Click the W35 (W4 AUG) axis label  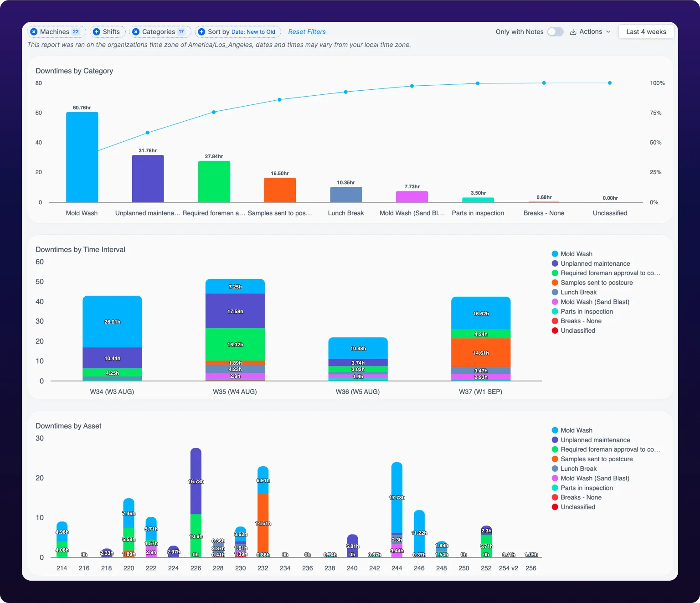coord(235,392)
